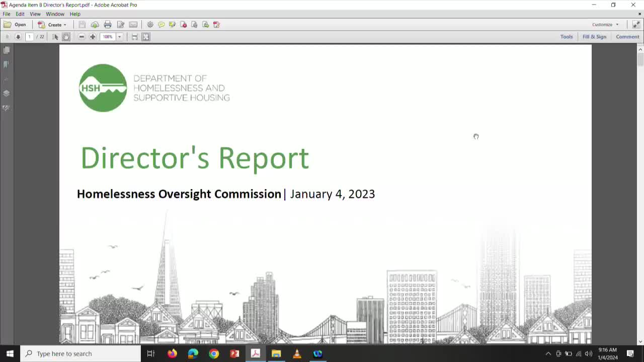The image size is (644, 362).
Task: Add a sticky note comment
Action: click(x=161, y=25)
